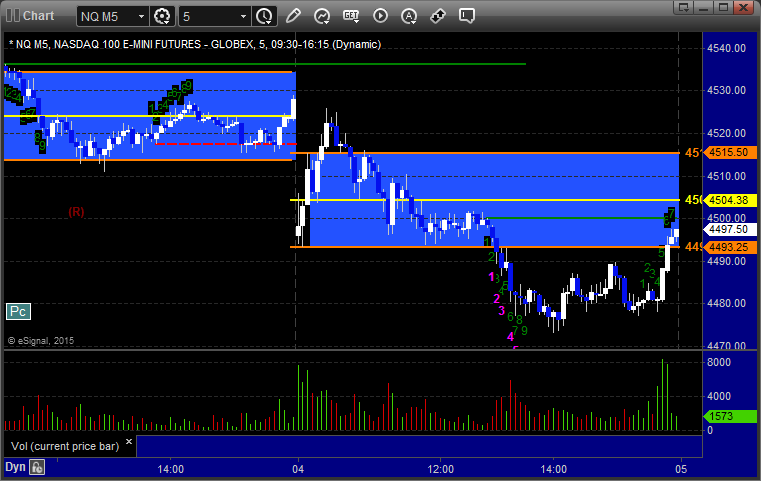Open the circled A icon menu

[x=409, y=17]
